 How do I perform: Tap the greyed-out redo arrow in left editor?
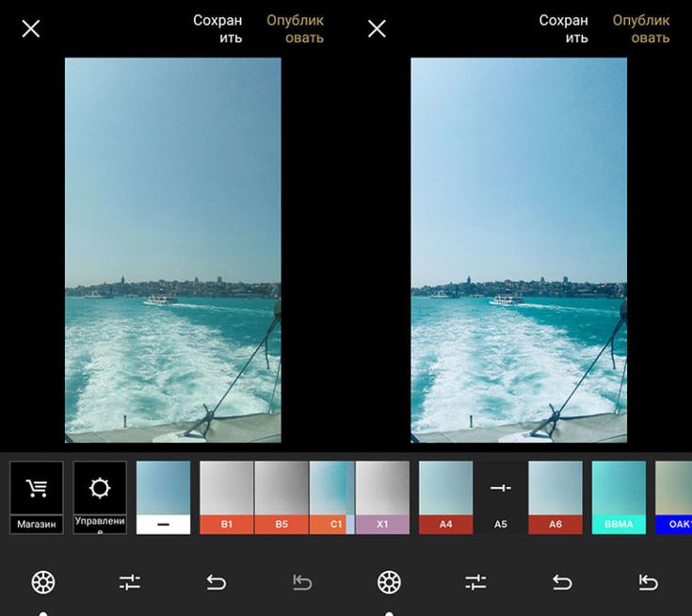coord(302,582)
